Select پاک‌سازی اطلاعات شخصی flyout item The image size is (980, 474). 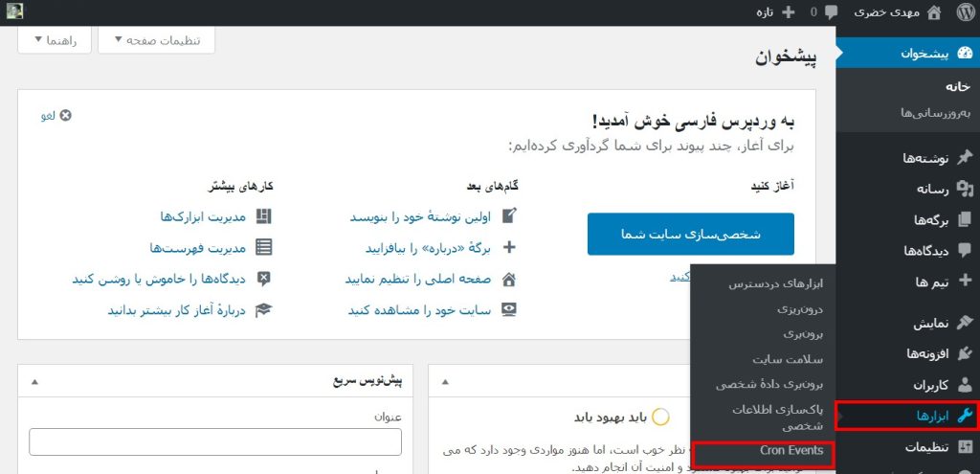(777, 418)
